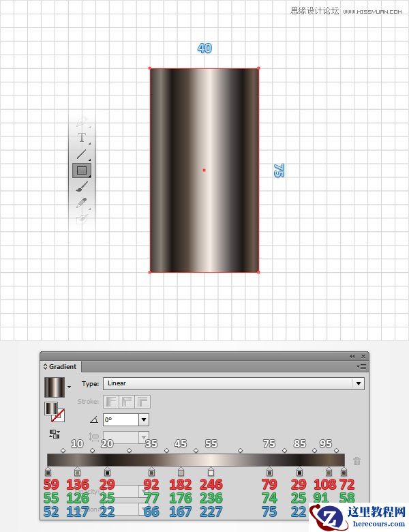
Task: Collapse Gradient panel with double arrows
Action: pyautogui.click(x=352, y=356)
